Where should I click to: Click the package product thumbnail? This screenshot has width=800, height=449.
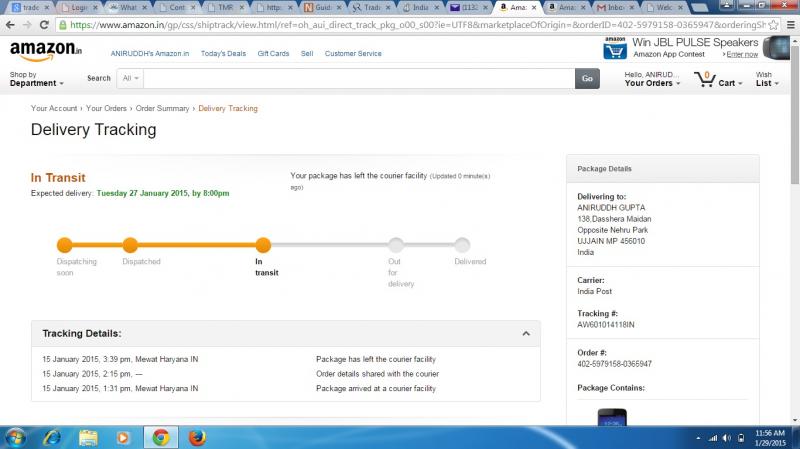click(612, 417)
